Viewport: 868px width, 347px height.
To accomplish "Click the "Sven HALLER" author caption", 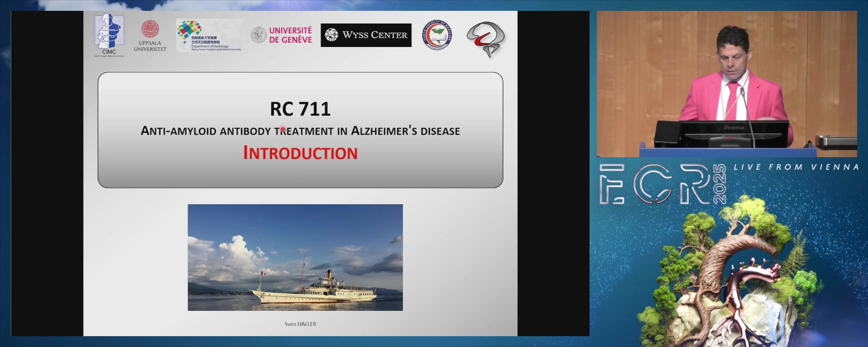I will [300, 324].
